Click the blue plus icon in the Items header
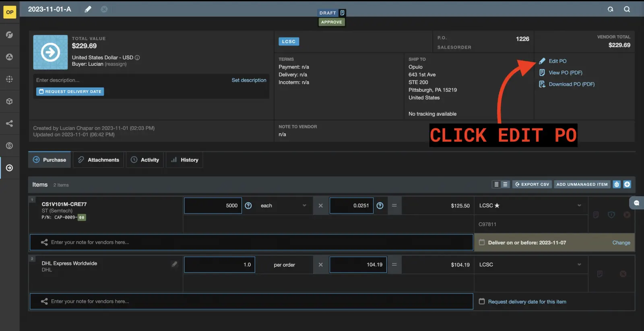This screenshot has height=331, width=644. point(627,184)
